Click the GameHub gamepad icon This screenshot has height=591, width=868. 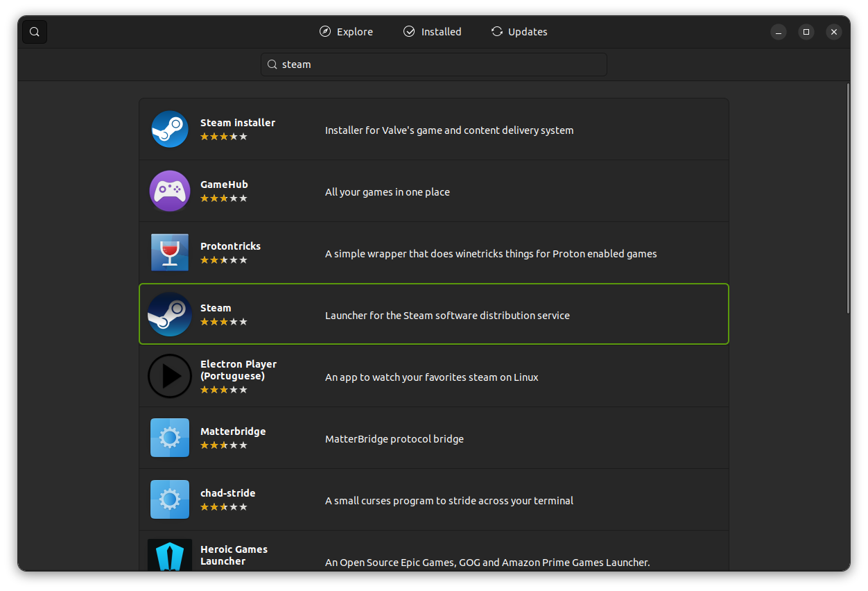coord(170,191)
